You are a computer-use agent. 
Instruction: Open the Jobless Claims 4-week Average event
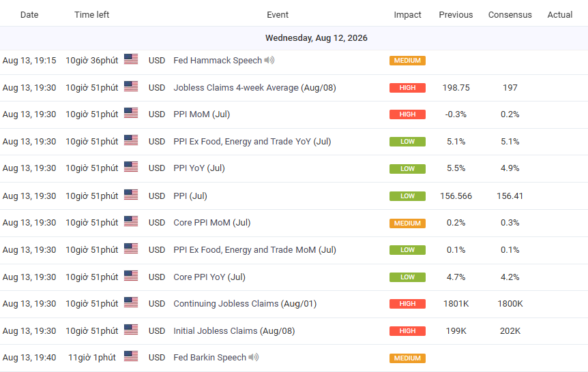[254, 88]
